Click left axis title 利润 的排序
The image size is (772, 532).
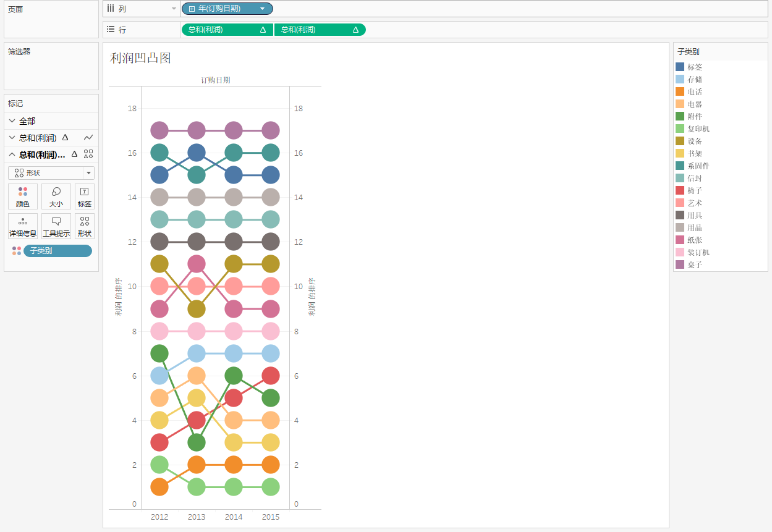[118, 297]
